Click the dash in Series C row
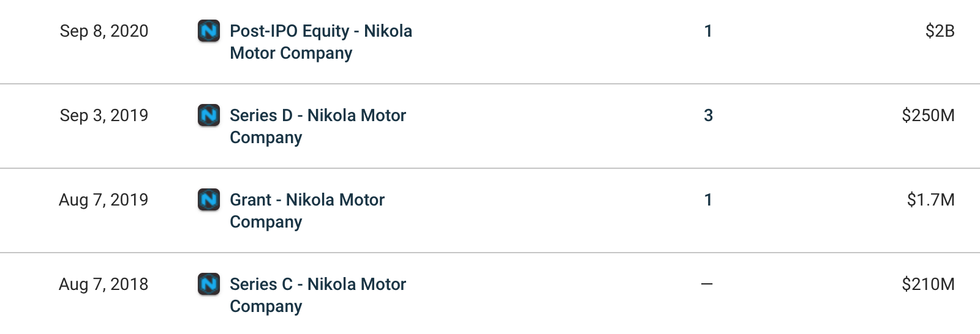Viewport: 980px width, 334px height. point(707,284)
